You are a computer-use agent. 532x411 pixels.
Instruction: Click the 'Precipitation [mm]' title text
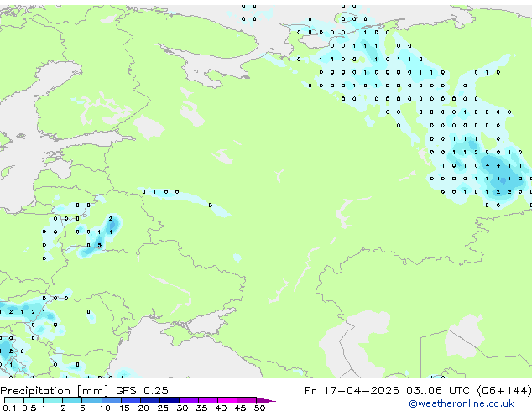click(x=55, y=391)
